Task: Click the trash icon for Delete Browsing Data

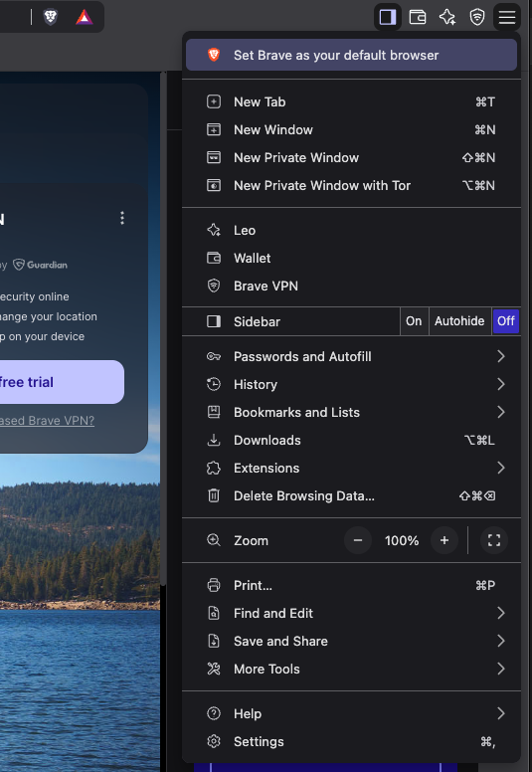Action: click(x=214, y=495)
